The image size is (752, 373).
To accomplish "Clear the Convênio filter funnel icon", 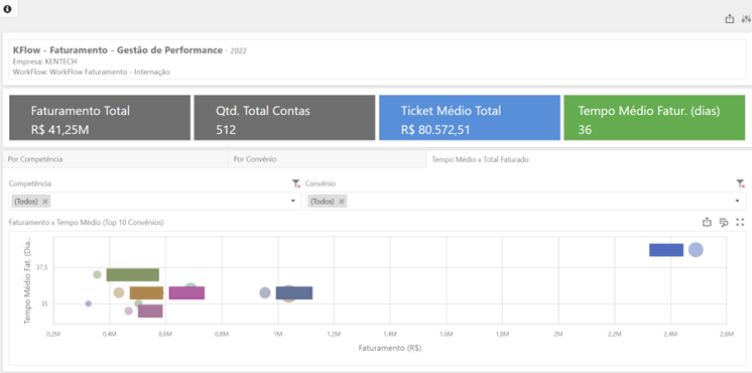I will [x=740, y=184].
